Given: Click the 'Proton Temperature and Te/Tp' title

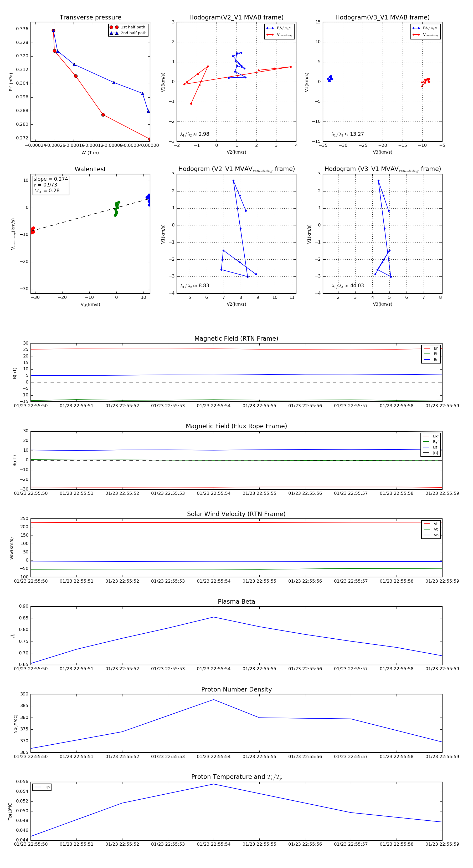Looking at the screenshot, I should coord(236,777).
